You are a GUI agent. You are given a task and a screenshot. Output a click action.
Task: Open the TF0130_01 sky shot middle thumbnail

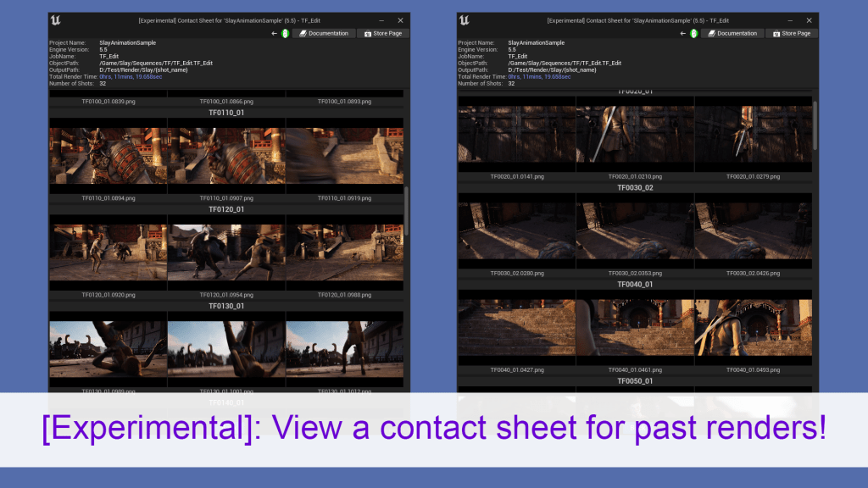(226, 349)
